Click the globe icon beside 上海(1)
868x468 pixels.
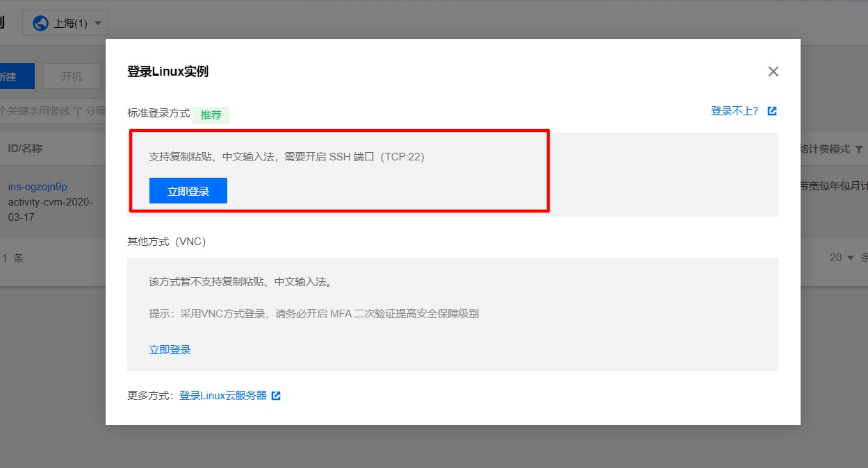coord(40,23)
